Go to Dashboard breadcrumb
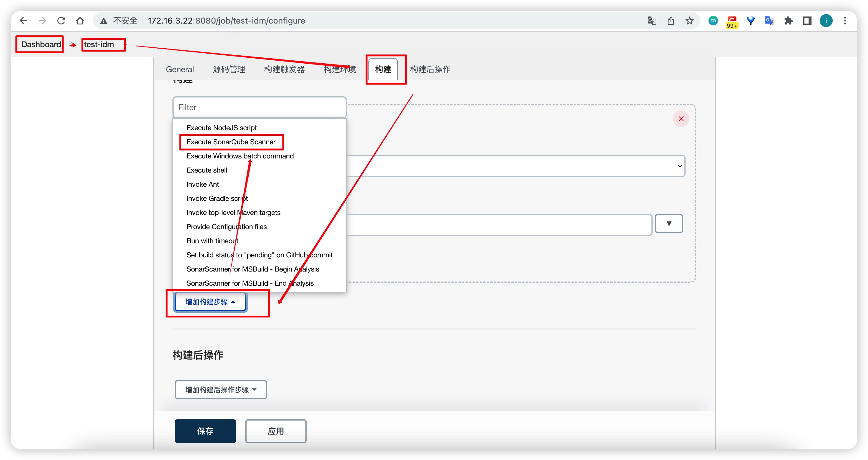This screenshot has width=868, height=460. pyautogui.click(x=41, y=44)
